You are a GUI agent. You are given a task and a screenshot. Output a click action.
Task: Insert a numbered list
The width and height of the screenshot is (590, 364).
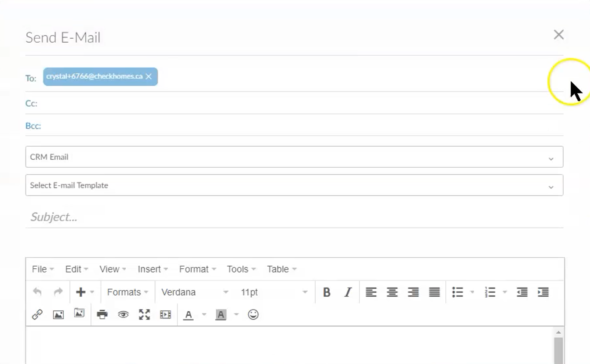coord(490,292)
